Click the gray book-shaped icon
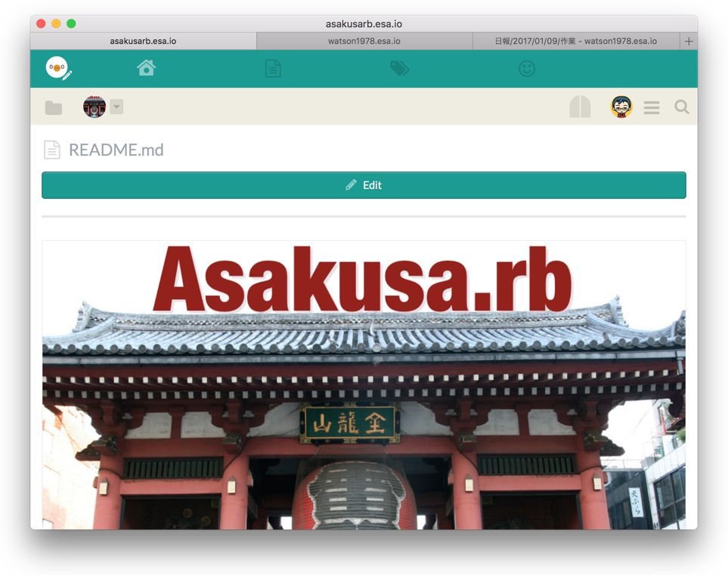Screen dimensions: 728x575 click(x=580, y=107)
